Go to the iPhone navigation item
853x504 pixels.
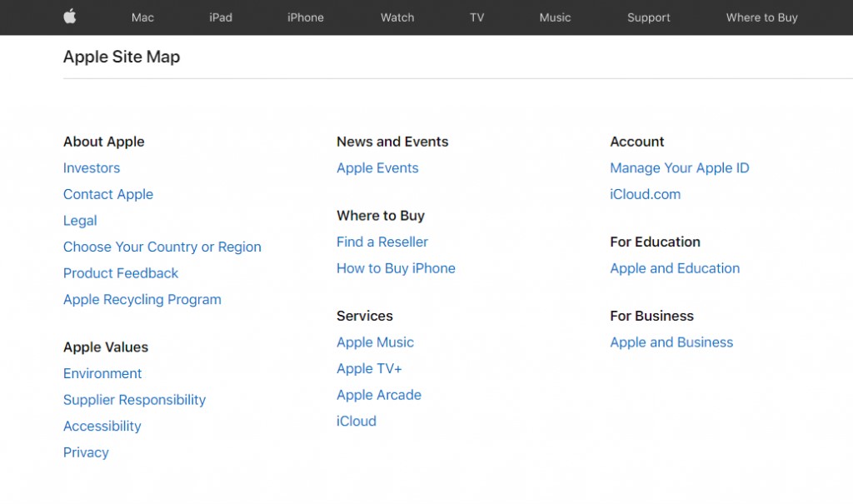(306, 17)
